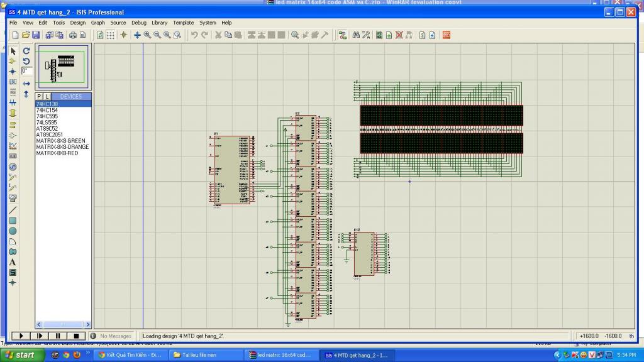Click the Rotate Clockwise button
This screenshot has width=644, height=362.
point(26,51)
